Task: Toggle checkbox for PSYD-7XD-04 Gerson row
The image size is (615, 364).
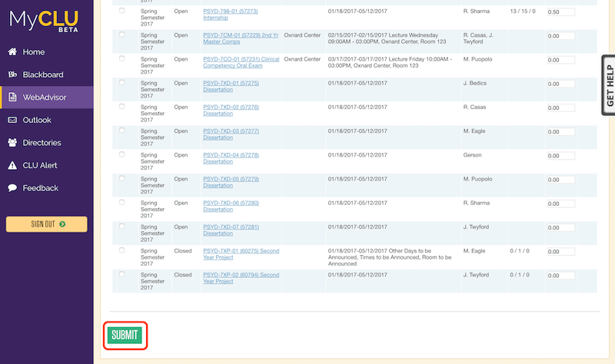Action: point(122,154)
